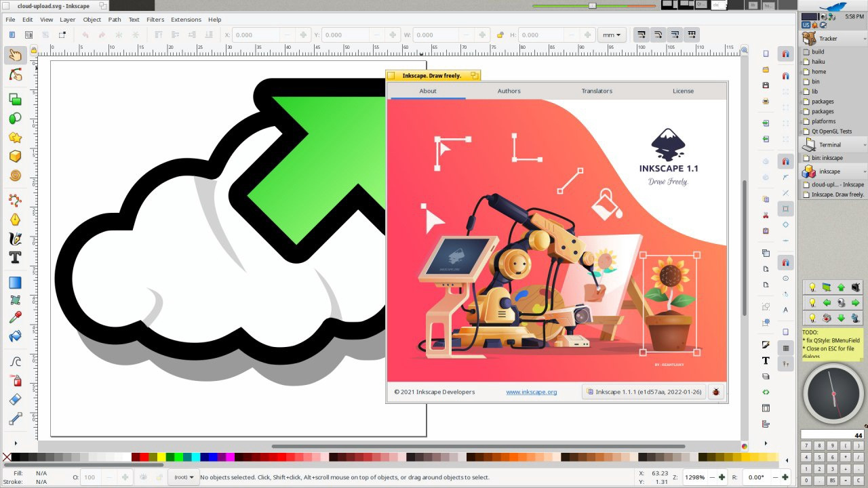Pick the red swatch in the palette
This screenshot has width=868, height=488.
coord(144,457)
